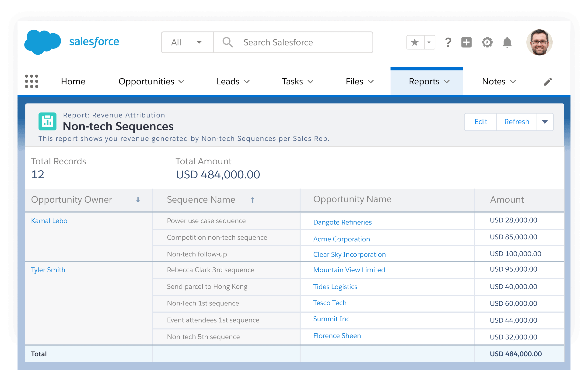Go to the Home tab
The width and height of the screenshot is (588, 391).
point(73,82)
